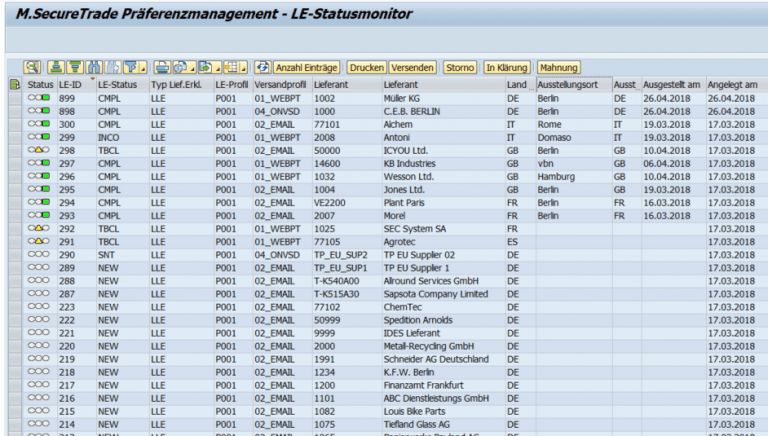Click the sort ascending icon
Image resolution: width=768 pixels, height=436 pixels.
[x=57, y=67]
